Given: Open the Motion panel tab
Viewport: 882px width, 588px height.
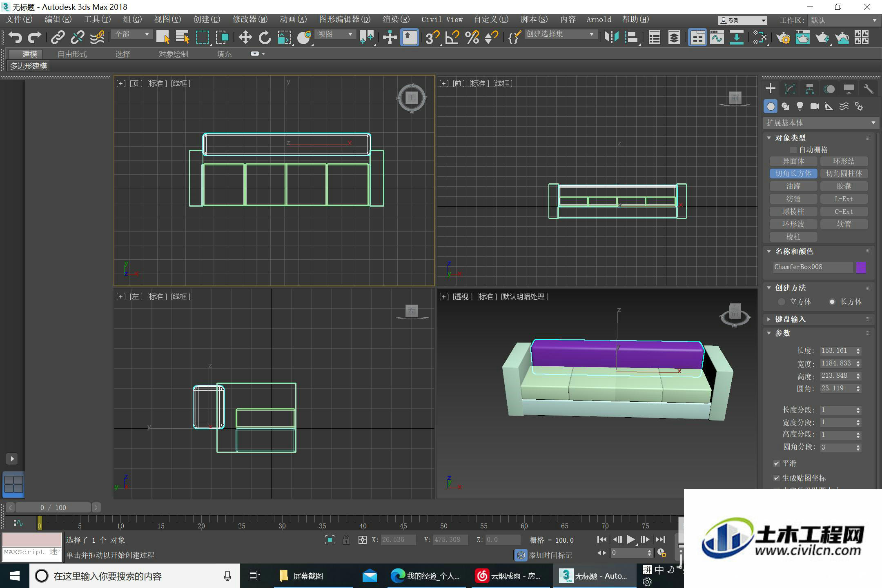Looking at the screenshot, I should [829, 89].
